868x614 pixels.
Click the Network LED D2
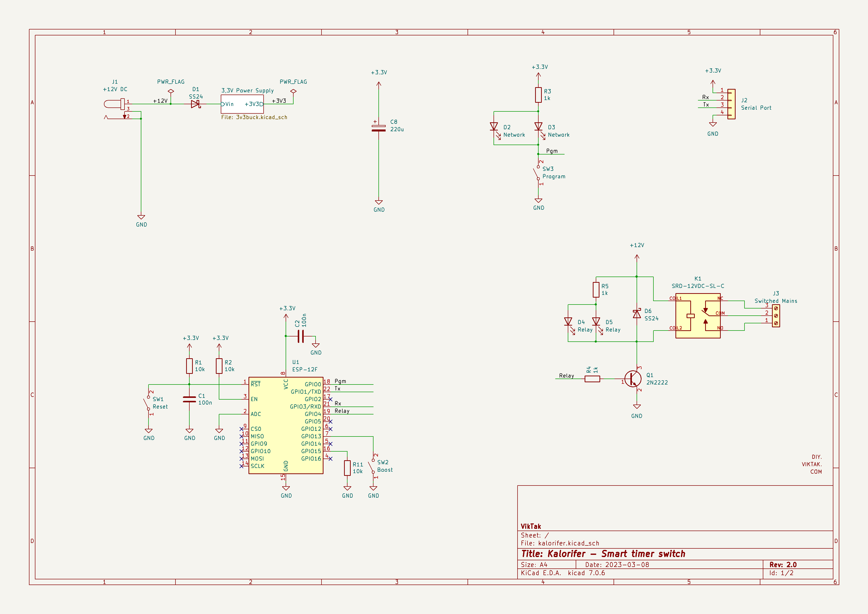[494, 127]
